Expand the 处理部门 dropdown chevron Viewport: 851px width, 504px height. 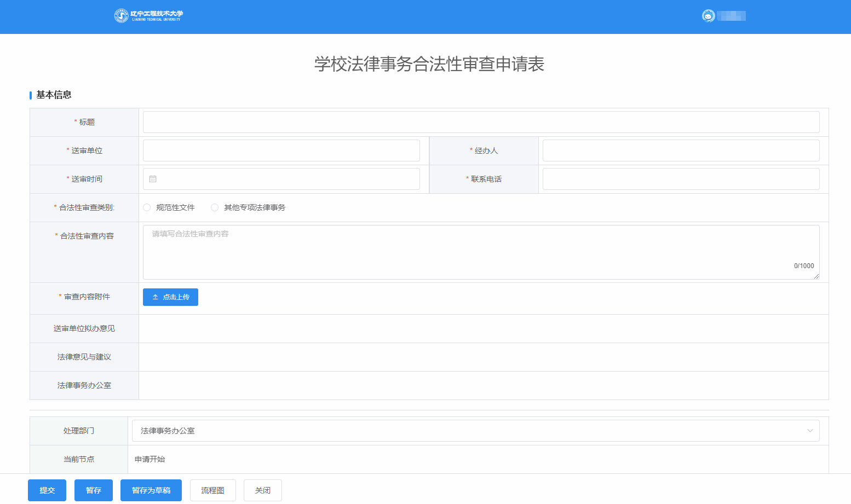click(x=809, y=431)
